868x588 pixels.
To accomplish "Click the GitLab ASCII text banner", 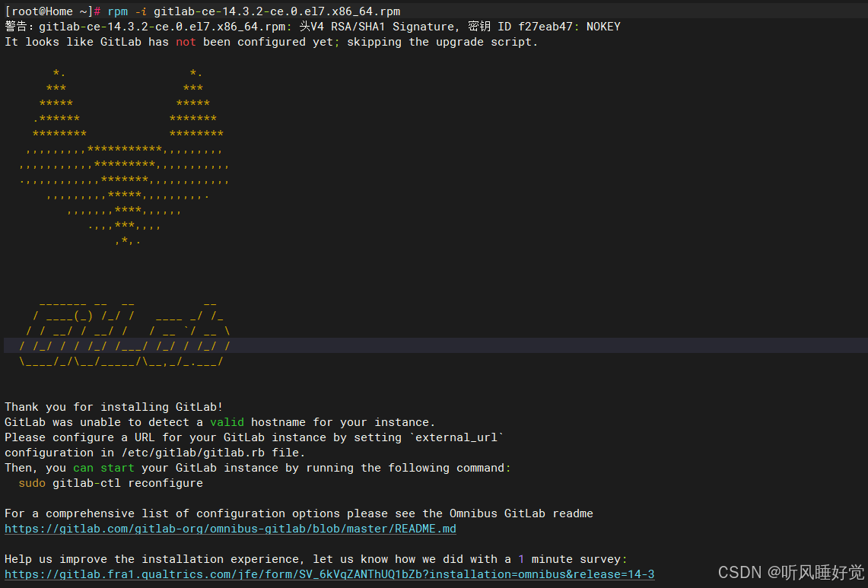I will point(126,332).
